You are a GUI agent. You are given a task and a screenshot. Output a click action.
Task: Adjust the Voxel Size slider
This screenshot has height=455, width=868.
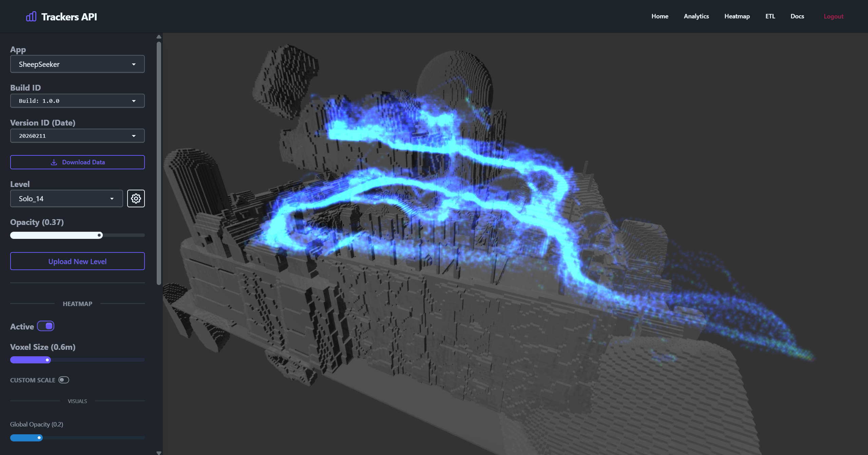click(47, 360)
